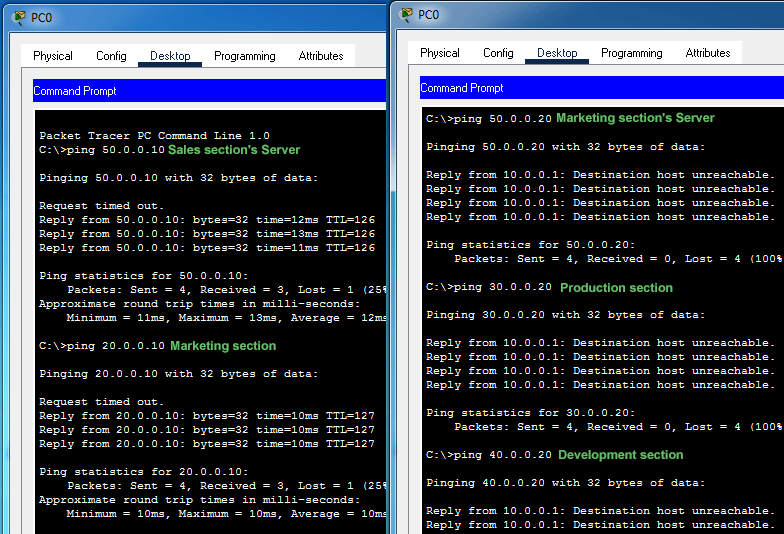The image size is (784, 534).
Task: Click the ping 20.0.0.10 command line
Action: [102, 346]
